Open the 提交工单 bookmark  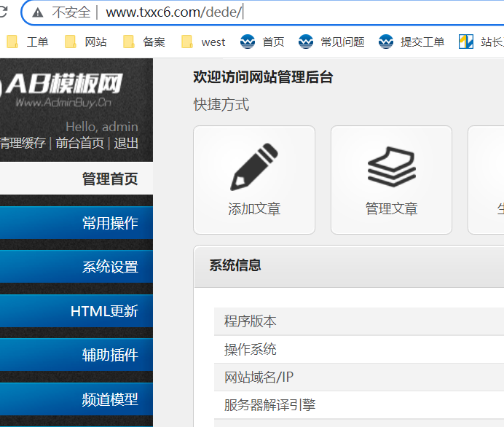[412, 42]
